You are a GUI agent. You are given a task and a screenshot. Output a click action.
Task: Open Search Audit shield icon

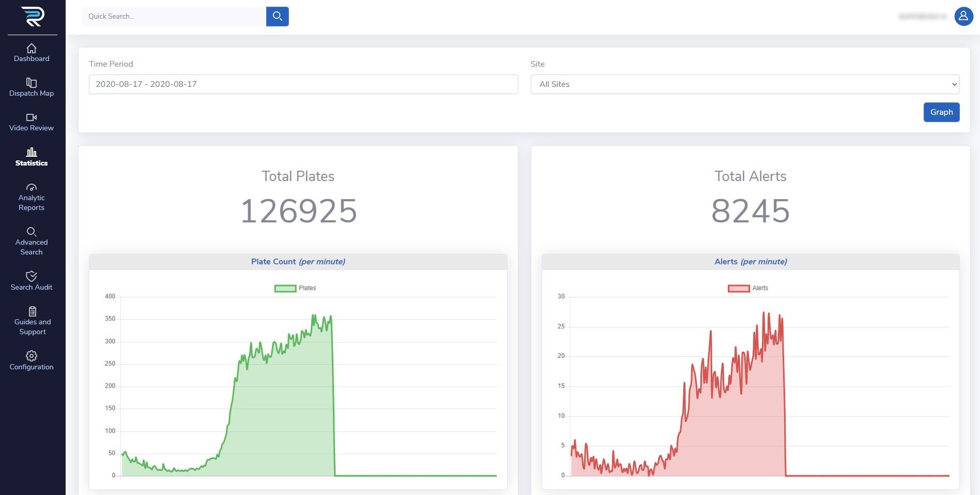tap(32, 276)
